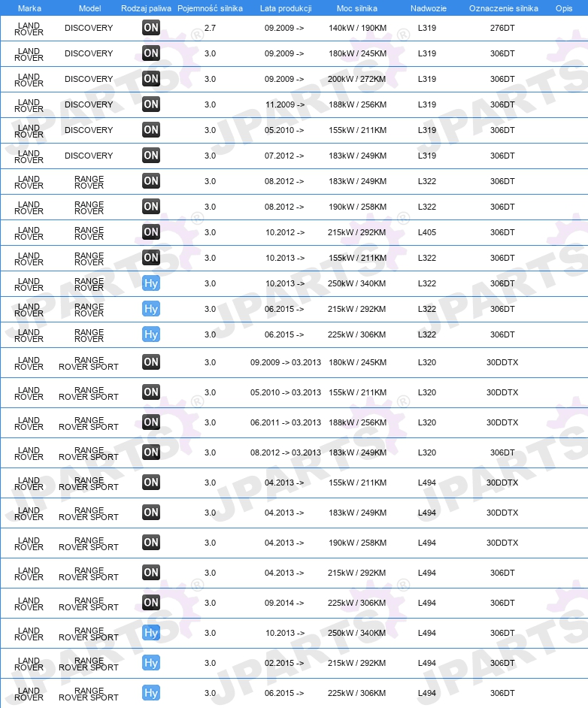Click the ON icon in the Range Rover Sport 06.2011 row
Image resolution: width=588 pixels, height=708 pixels.
click(x=151, y=422)
